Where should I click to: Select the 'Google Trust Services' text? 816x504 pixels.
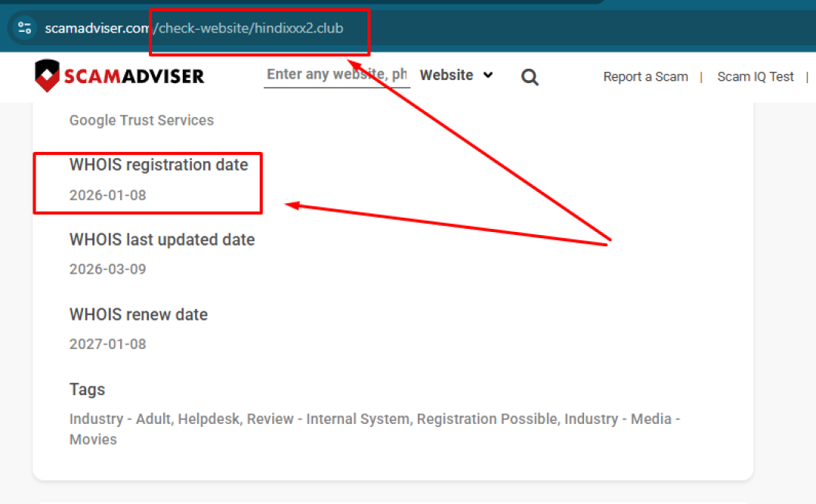141,120
